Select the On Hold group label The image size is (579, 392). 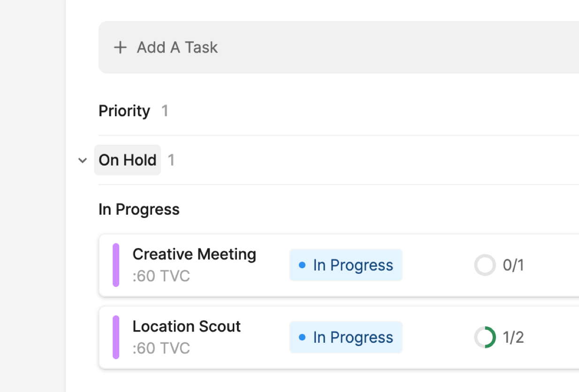[x=128, y=160]
